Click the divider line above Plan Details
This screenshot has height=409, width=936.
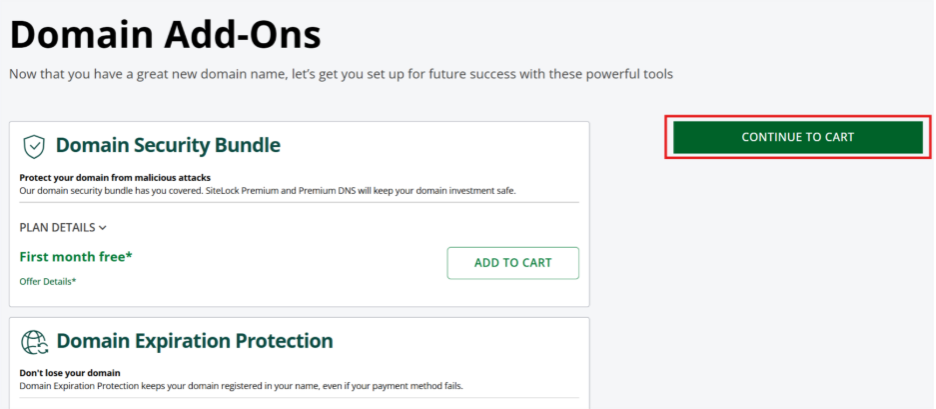[299, 202]
